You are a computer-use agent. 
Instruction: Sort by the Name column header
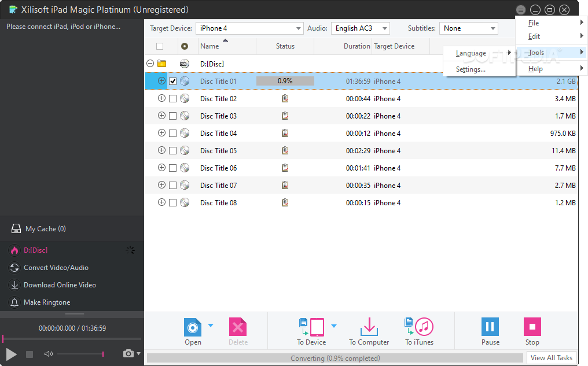click(227, 46)
